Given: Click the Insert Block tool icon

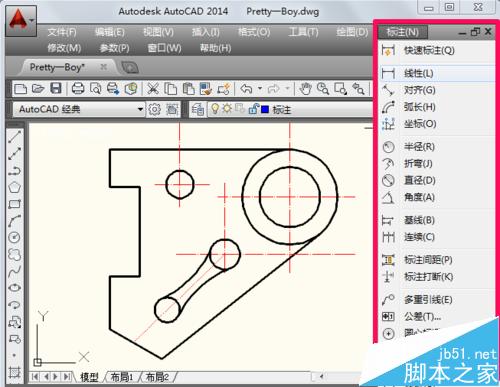Looking at the screenshot, I should coord(14,322).
